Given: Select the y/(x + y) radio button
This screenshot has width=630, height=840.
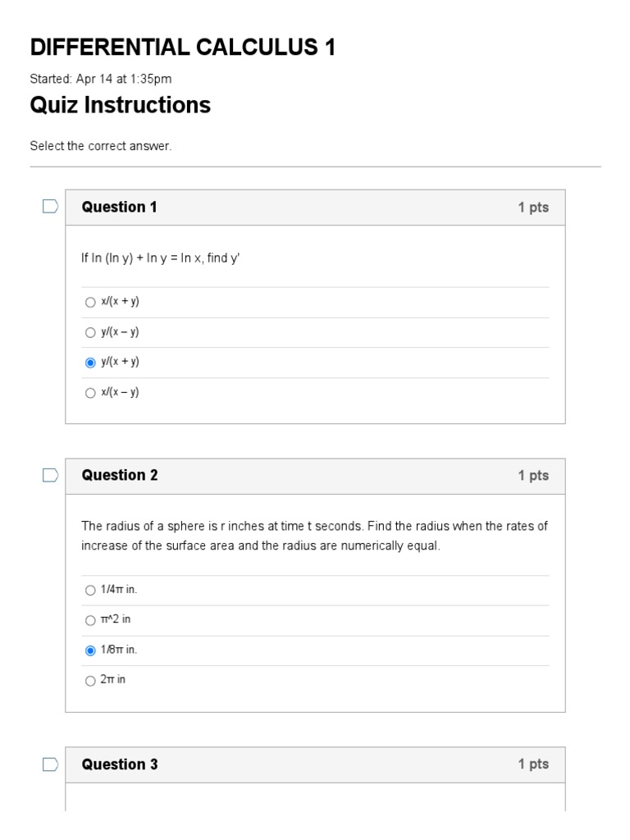Looking at the screenshot, I should click(90, 363).
